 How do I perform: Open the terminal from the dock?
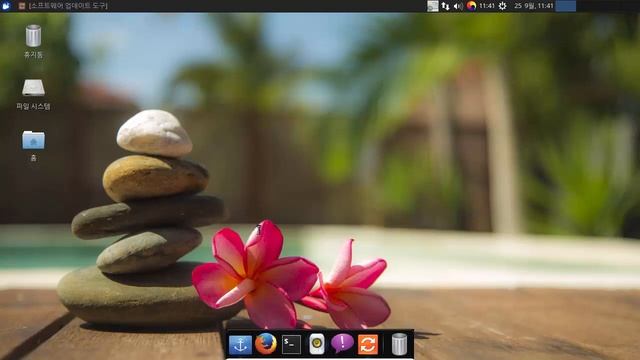[x=291, y=344]
